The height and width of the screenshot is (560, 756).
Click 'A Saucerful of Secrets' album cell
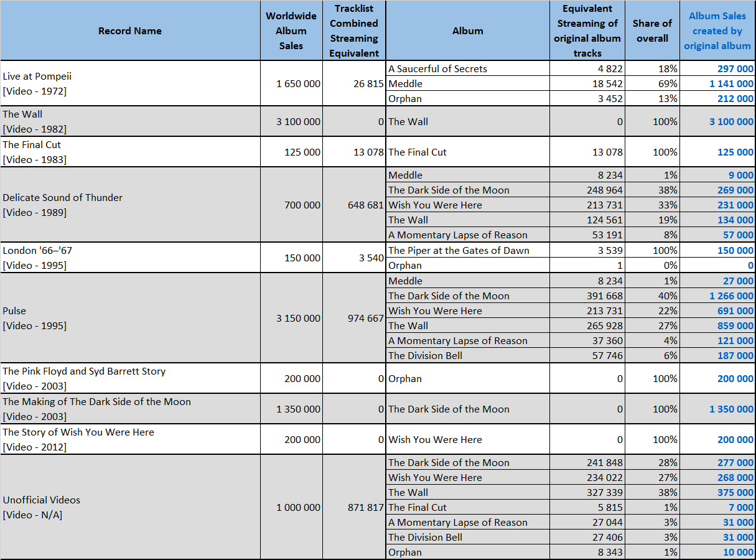468,68
